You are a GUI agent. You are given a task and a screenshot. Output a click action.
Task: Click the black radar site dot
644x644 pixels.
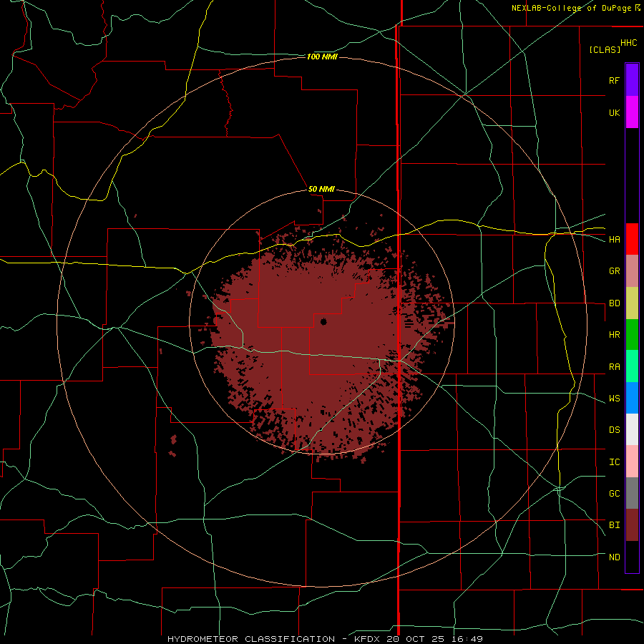323,321
